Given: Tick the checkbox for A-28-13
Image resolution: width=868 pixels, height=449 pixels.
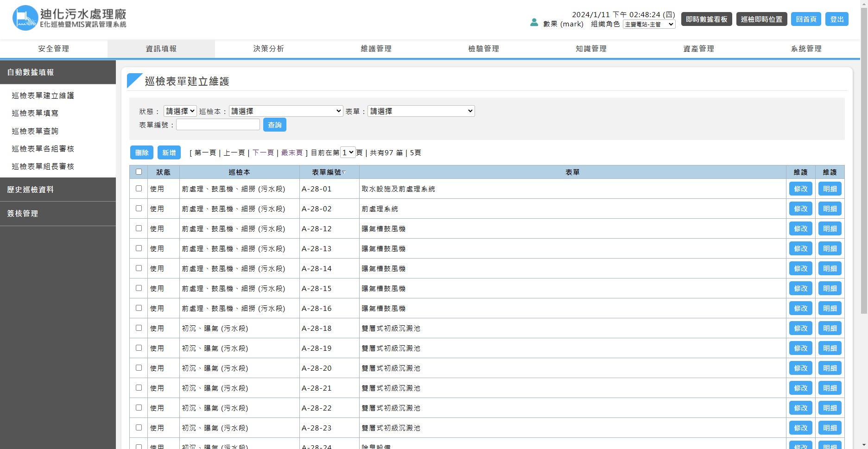Looking at the screenshot, I should pos(139,248).
